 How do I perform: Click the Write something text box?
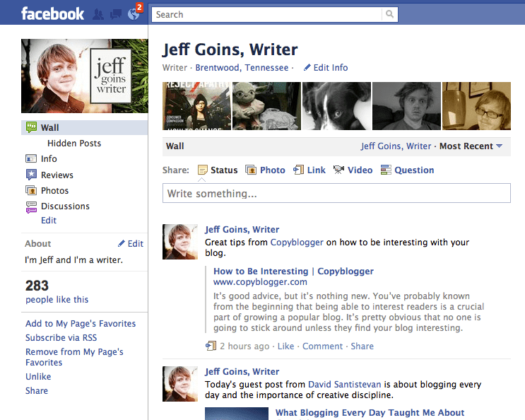pyautogui.click(x=336, y=193)
